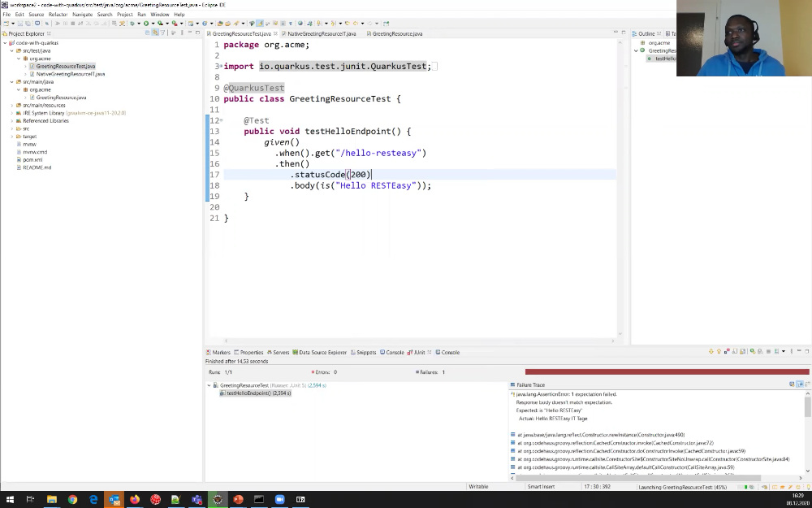
Task: Toggle Show Failures Only in JUnit view
Action: [x=727, y=351]
